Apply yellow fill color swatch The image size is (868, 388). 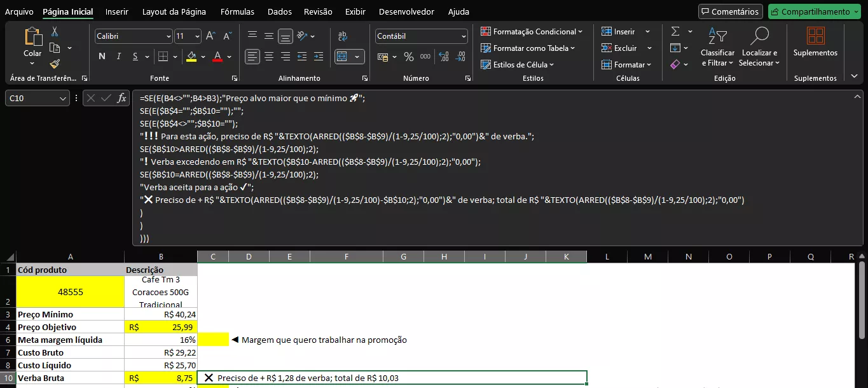(191, 57)
